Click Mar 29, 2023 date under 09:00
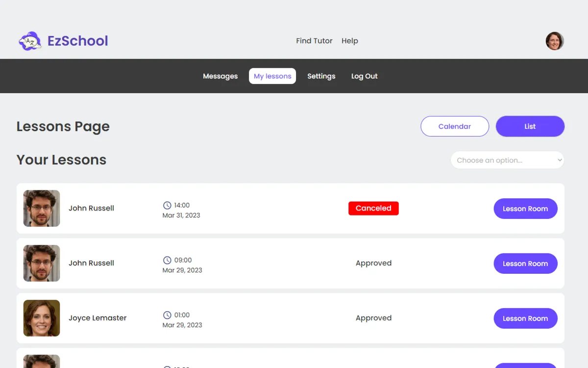Screen dimensions: 588x368 pos(182,270)
